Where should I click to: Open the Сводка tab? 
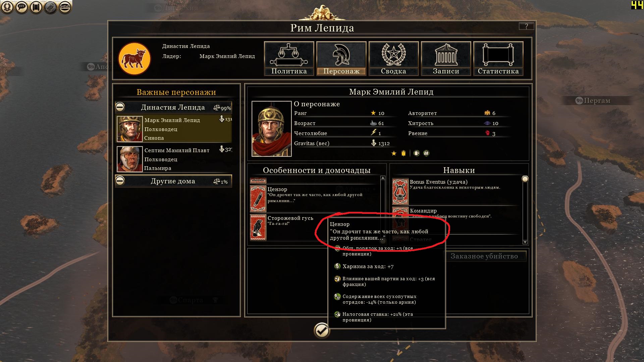393,58
